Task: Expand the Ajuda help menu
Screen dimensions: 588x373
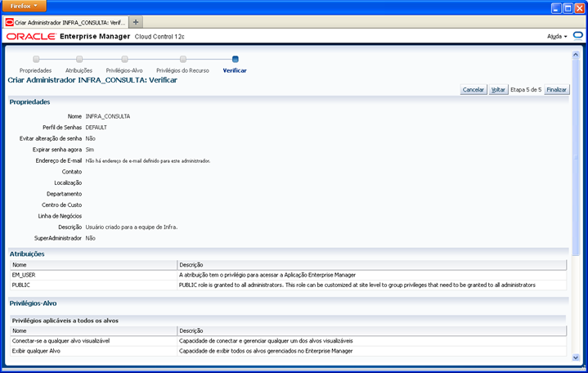Action: (x=557, y=36)
